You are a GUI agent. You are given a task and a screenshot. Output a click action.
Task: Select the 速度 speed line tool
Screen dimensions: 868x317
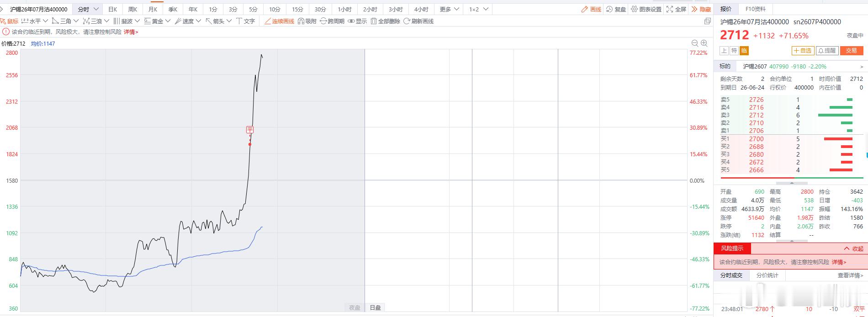point(184,21)
